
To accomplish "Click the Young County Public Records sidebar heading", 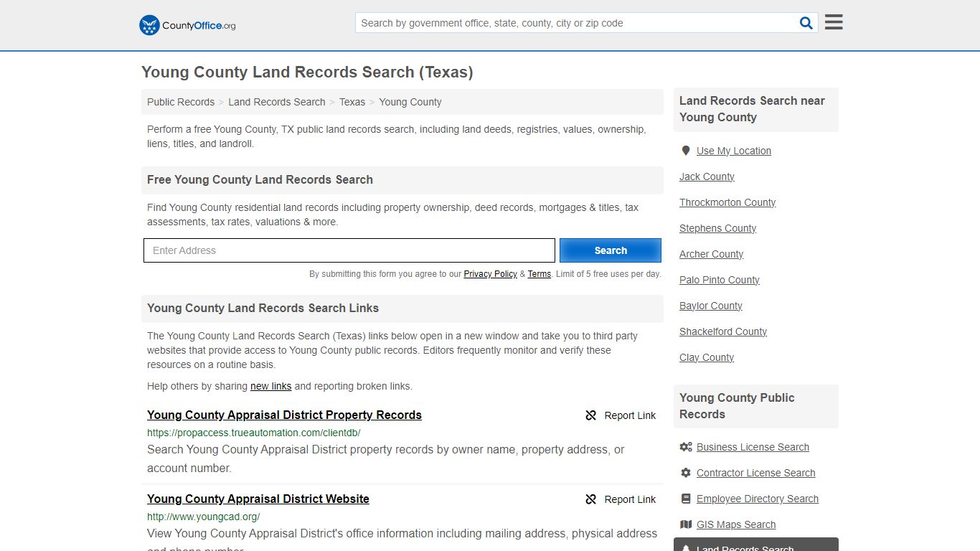I will coord(737,406).
